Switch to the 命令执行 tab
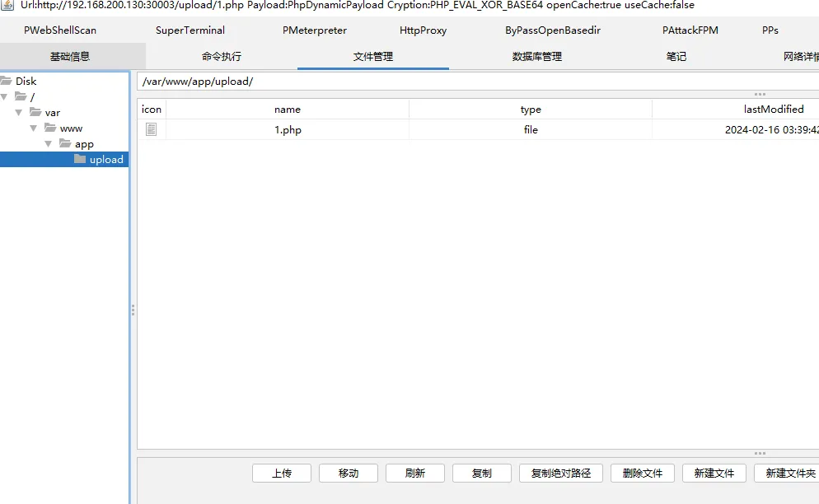 [222, 57]
